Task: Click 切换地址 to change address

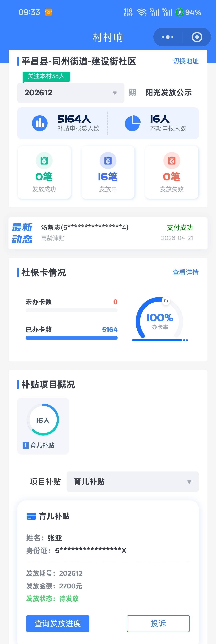Action: click(186, 61)
